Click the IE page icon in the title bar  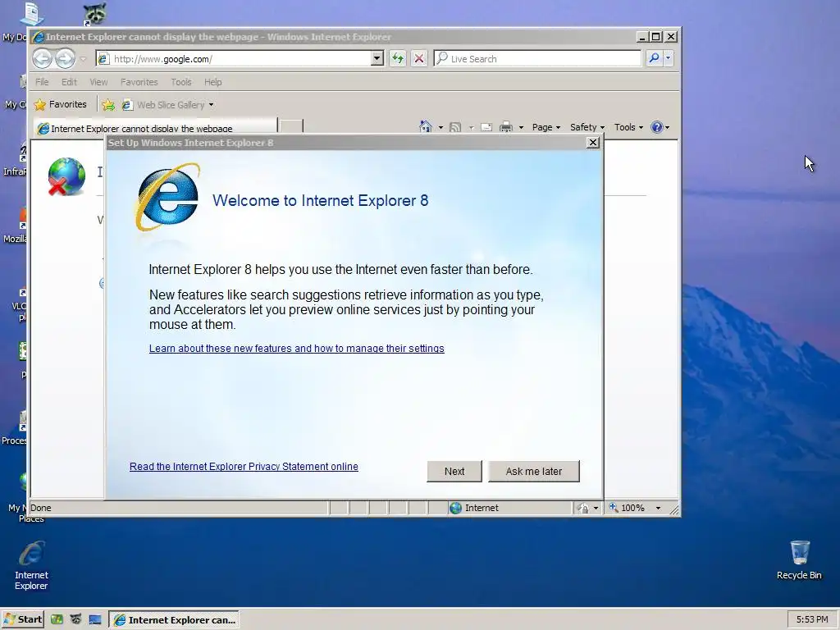[39, 37]
